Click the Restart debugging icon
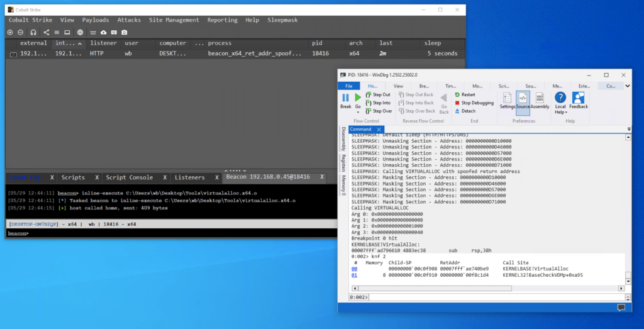 tap(457, 94)
